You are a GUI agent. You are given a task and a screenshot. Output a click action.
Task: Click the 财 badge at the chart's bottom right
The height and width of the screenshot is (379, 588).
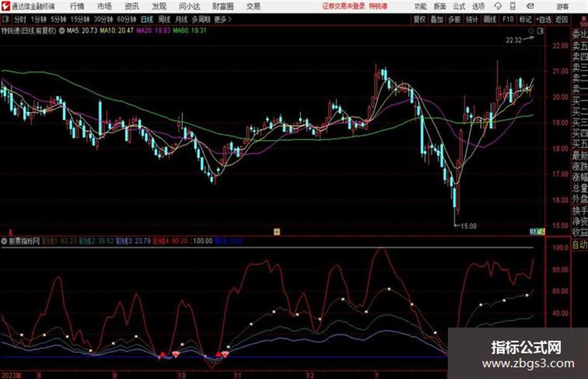point(533,232)
